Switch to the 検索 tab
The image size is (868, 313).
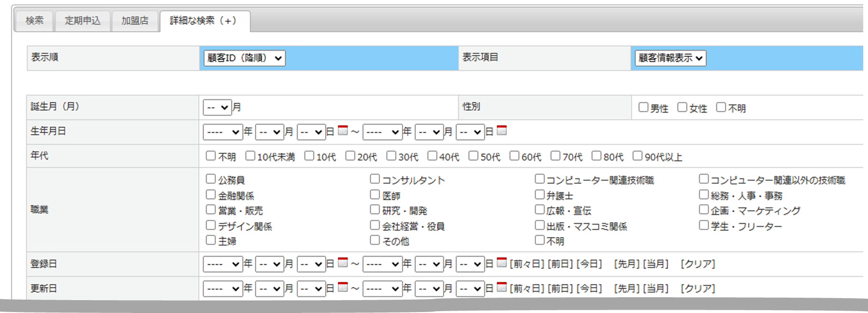coord(34,21)
